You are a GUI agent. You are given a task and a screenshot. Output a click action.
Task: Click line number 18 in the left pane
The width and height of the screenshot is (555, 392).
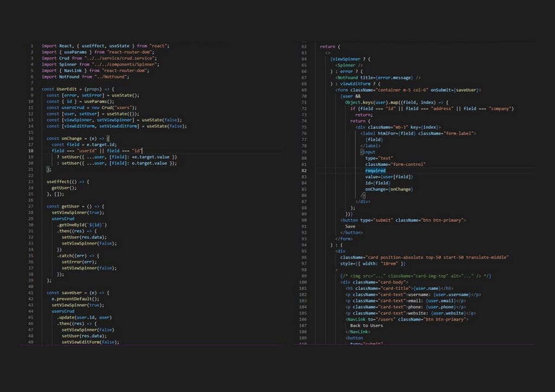[32, 151]
